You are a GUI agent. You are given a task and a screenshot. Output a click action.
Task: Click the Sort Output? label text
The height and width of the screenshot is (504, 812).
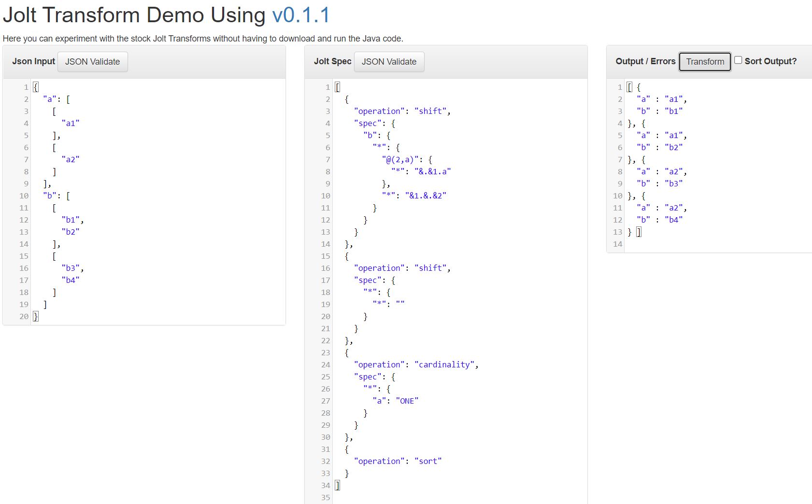[x=770, y=61]
